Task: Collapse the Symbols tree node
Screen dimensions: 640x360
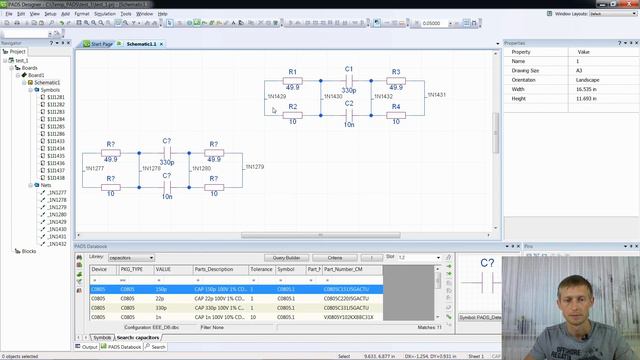Action: [x=31, y=90]
